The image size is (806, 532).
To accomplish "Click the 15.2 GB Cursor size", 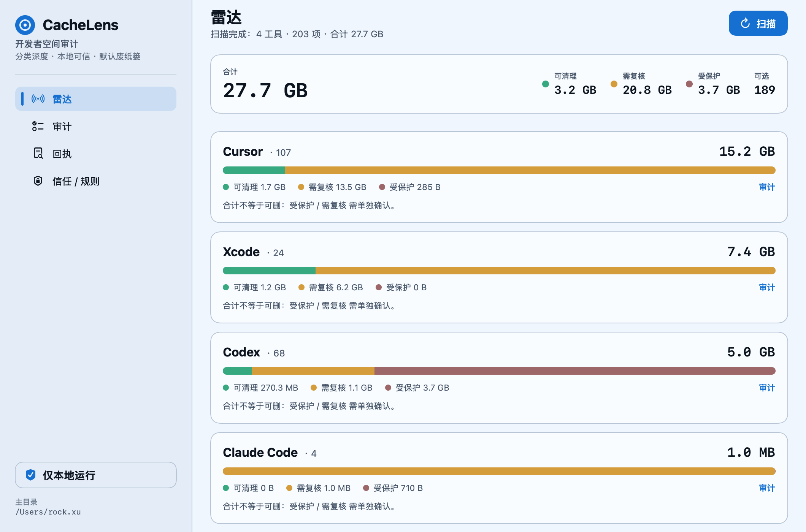I will [x=747, y=152].
